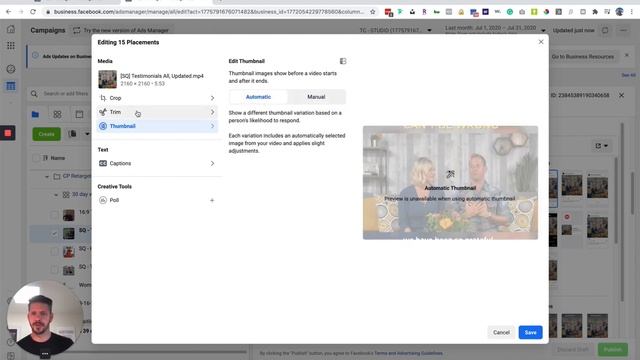Click the See All link
This screenshot has width=640, height=360.
point(628,75)
